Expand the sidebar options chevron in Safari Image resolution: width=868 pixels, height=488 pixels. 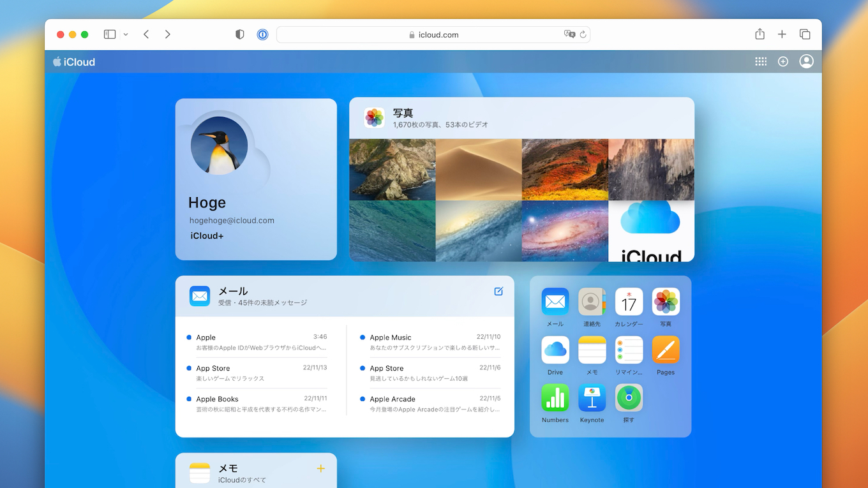point(125,34)
